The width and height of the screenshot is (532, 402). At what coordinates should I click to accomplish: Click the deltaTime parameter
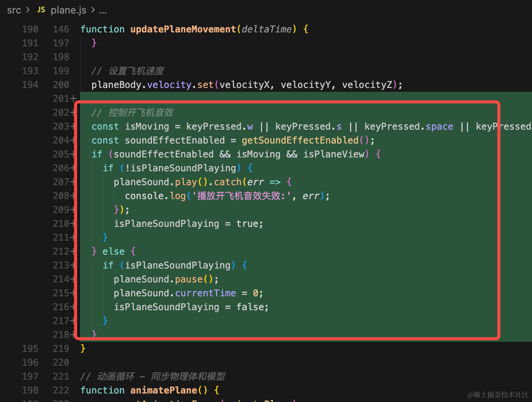[x=267, y=29]
